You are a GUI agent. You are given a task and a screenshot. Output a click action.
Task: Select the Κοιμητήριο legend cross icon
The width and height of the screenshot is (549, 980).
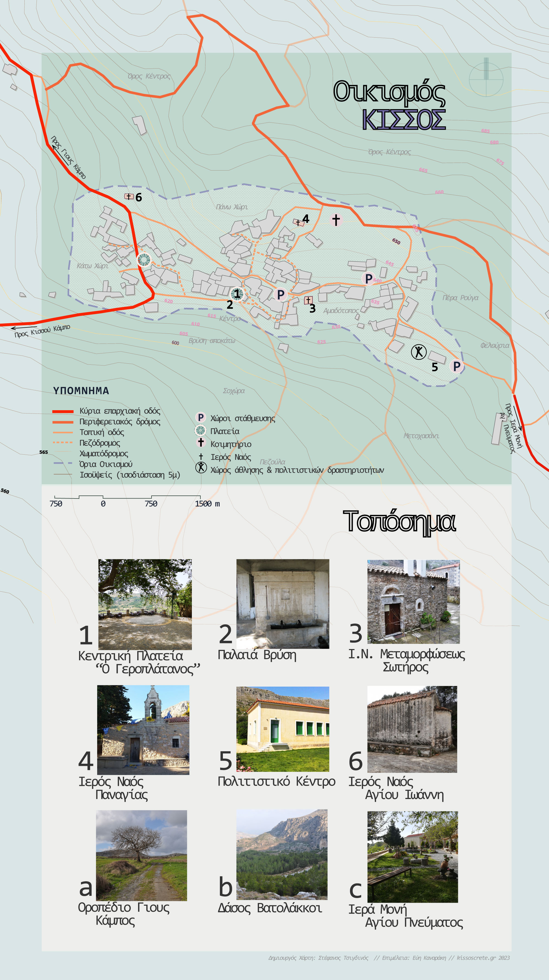pyautogui.click(x=201, y=443)
